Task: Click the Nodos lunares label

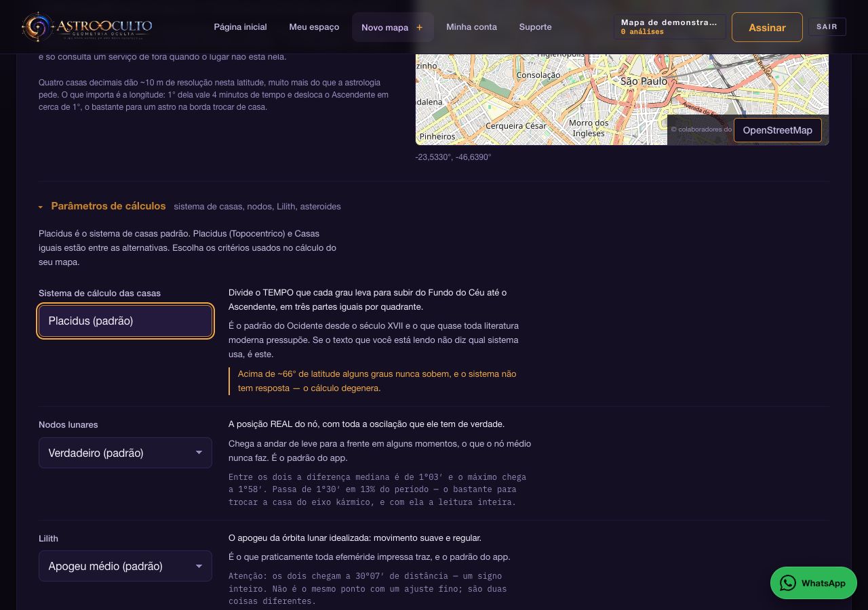Action: (68, 424)
